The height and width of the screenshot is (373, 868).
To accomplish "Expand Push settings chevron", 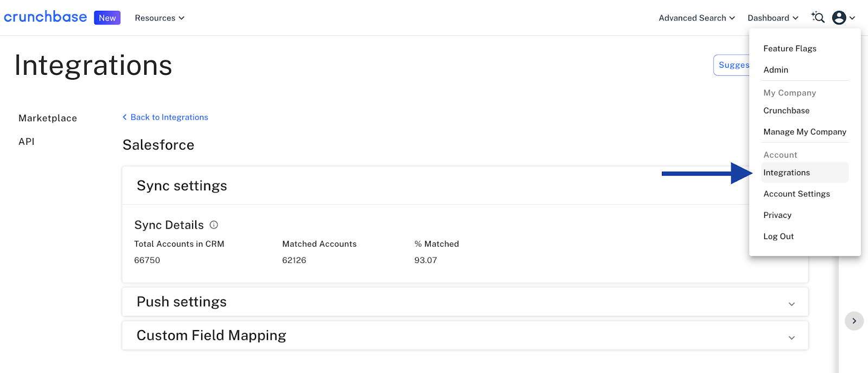I will (792, 304).
